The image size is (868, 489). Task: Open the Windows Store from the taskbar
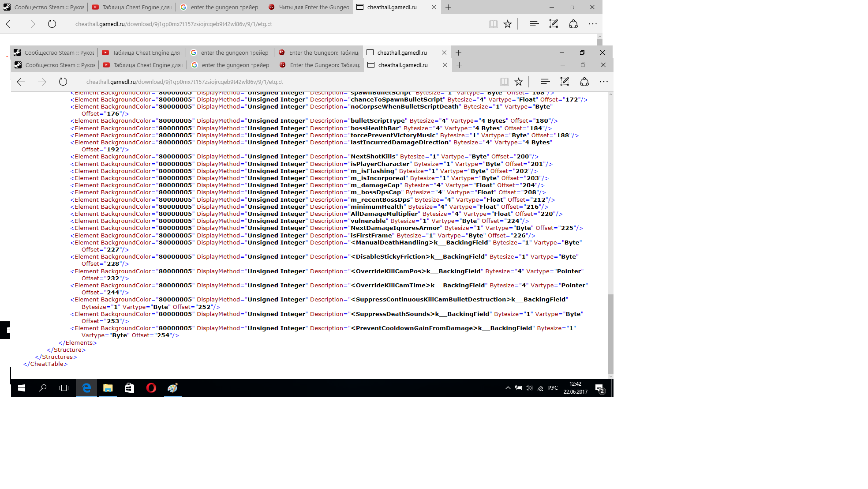point(129,388)
